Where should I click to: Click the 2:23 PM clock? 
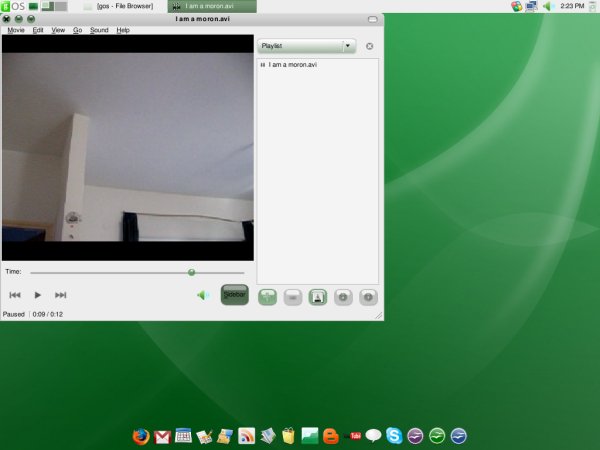pos(572,6)
